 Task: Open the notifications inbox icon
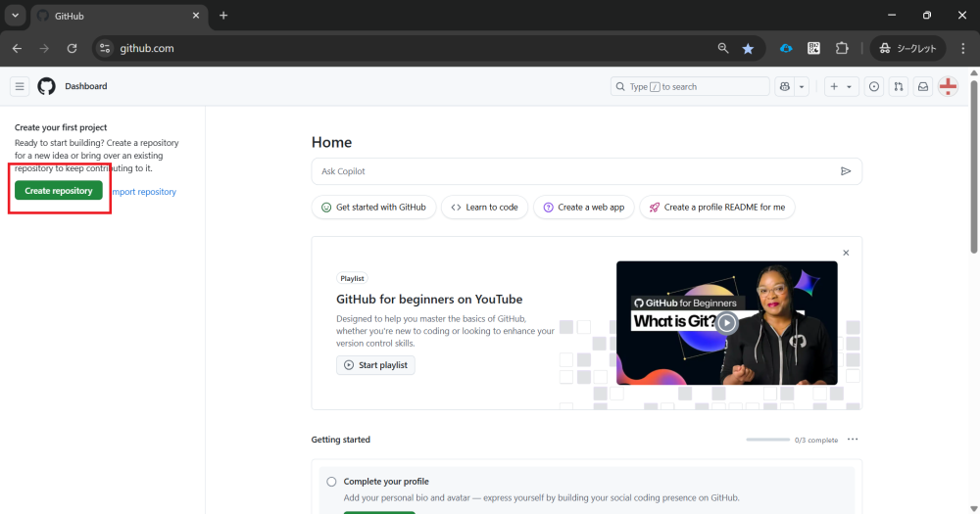(922, 87)
